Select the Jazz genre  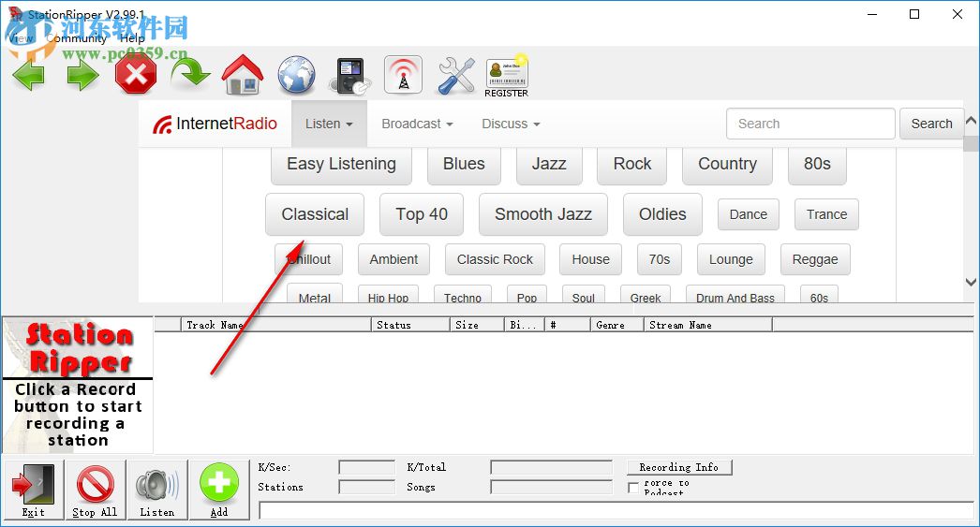549,164
